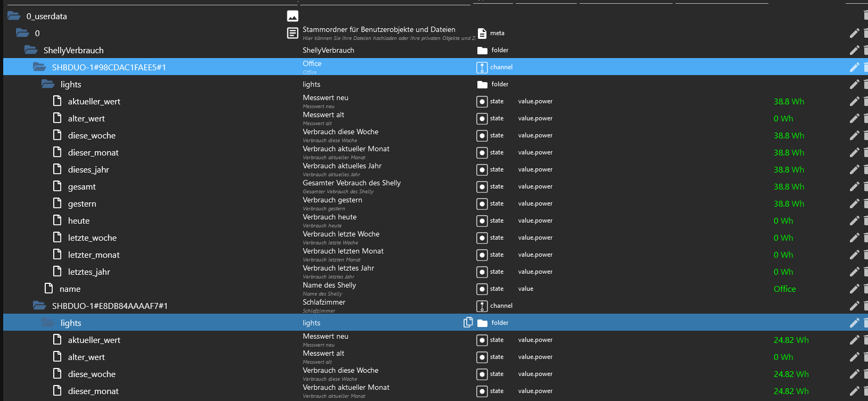Edit the Office channel with pencil icon
Viewport: 868px width, 401px height.
point(854,67)
